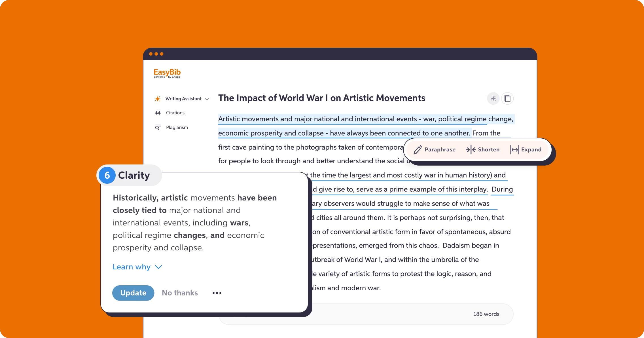This screenshot has height=338, width=644.
Task: Click the Clarity label
Action: coord(134,175)
